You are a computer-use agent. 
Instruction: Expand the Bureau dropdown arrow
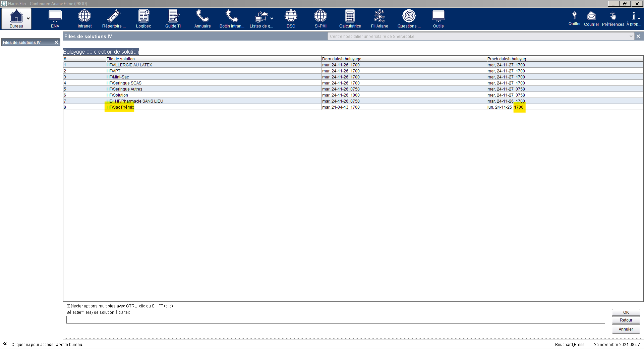pos(28,18)
